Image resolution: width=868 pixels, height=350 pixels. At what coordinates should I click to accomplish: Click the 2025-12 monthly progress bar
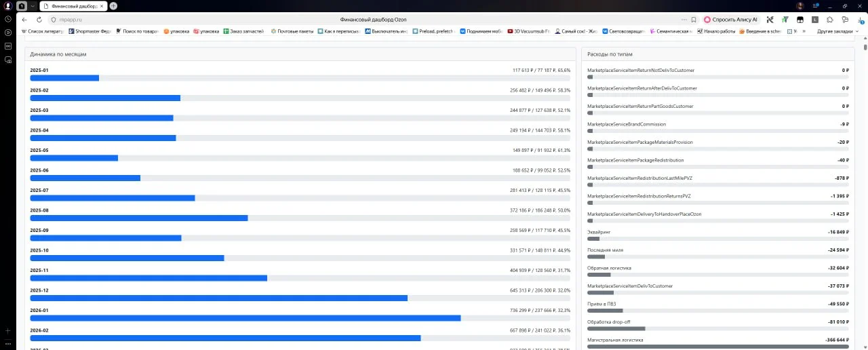[300, 298]
